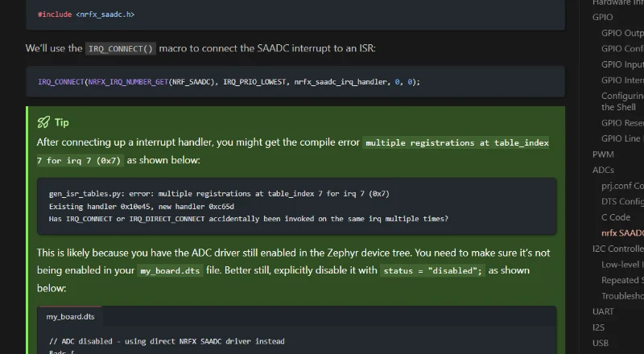Go to DTS Config sidebar link
Viewport: 644px width, 354px height.
(622, 202)
